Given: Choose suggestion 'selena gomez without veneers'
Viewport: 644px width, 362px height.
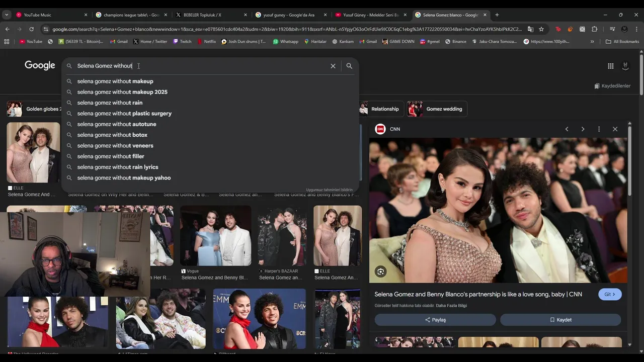Looking at the screenshot, I should pyautogui.click(x=210, y=146).
